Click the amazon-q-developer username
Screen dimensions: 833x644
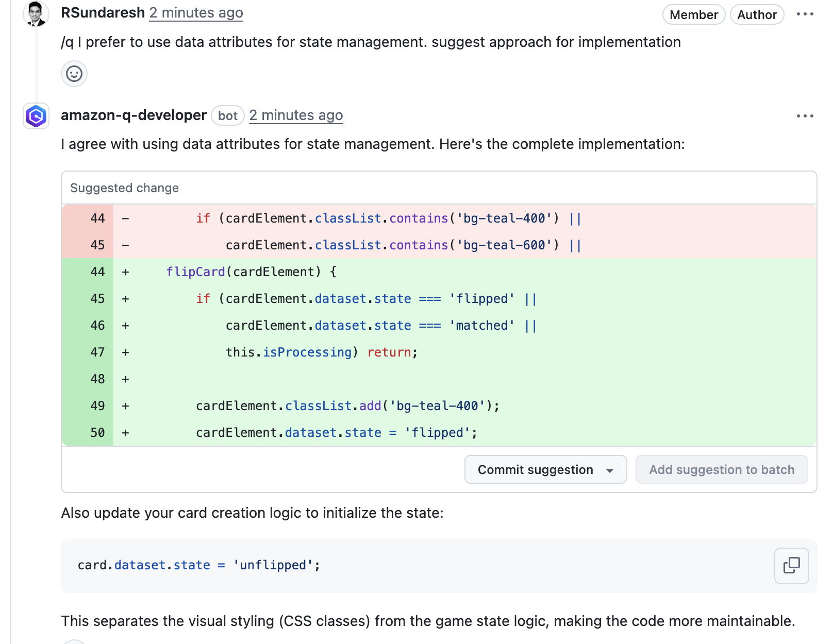(134, 115)
